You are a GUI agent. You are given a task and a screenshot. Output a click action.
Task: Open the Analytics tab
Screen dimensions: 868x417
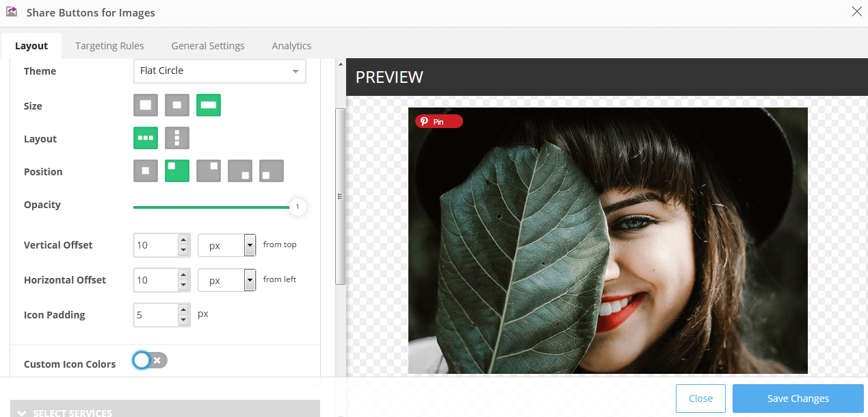[x=291, y=46]
